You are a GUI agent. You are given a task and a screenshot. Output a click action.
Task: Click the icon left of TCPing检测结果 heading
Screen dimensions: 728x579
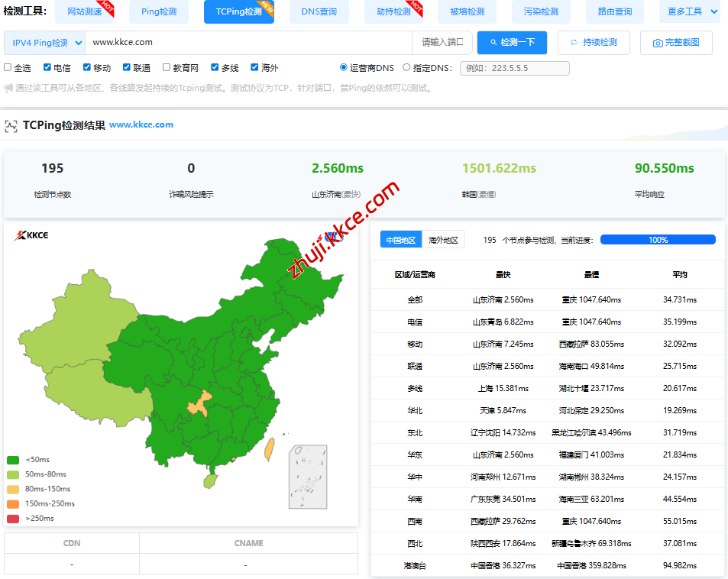point(12,125)
